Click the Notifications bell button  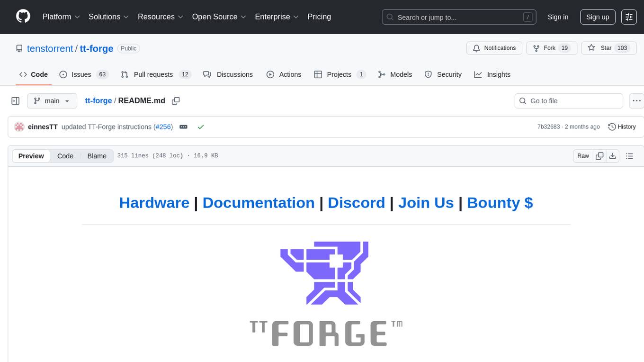[494, 48]
